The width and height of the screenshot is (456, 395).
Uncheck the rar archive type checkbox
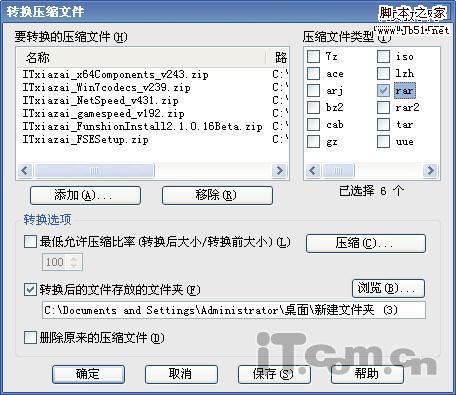pos(383,90)
